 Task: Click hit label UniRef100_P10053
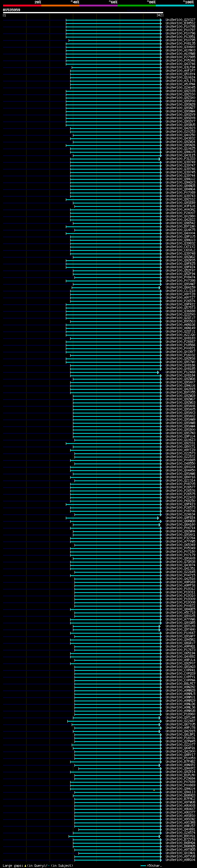point(180,758)
